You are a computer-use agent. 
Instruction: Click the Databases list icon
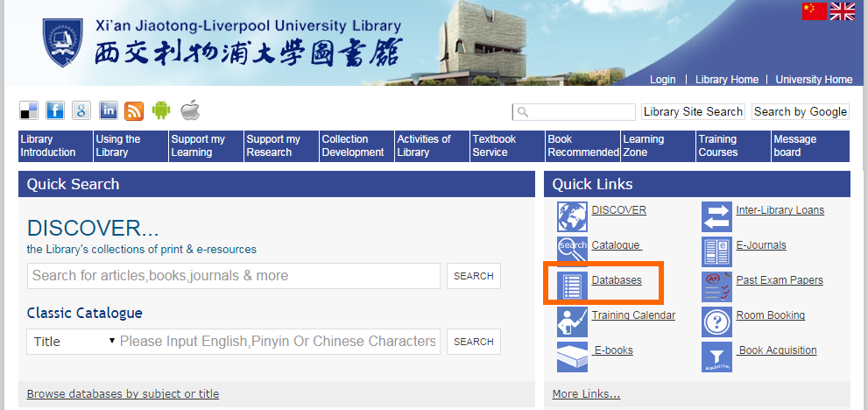click(573, 287)
